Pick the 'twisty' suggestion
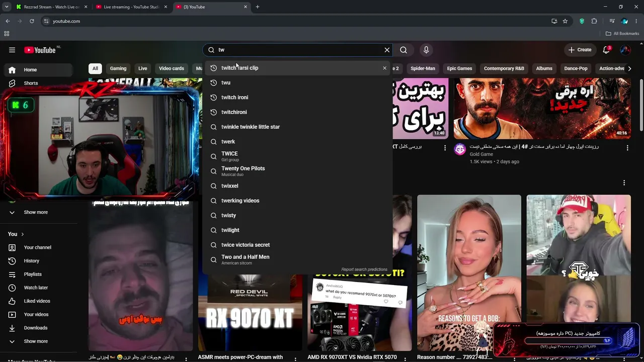The image size is (644, 362). [x=298, y=215]
